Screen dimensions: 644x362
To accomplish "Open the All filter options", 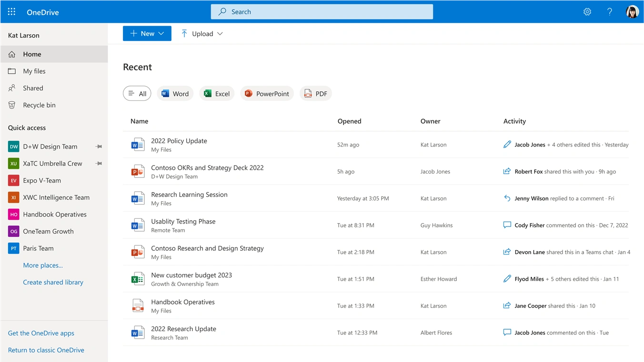I will point(137,93).
